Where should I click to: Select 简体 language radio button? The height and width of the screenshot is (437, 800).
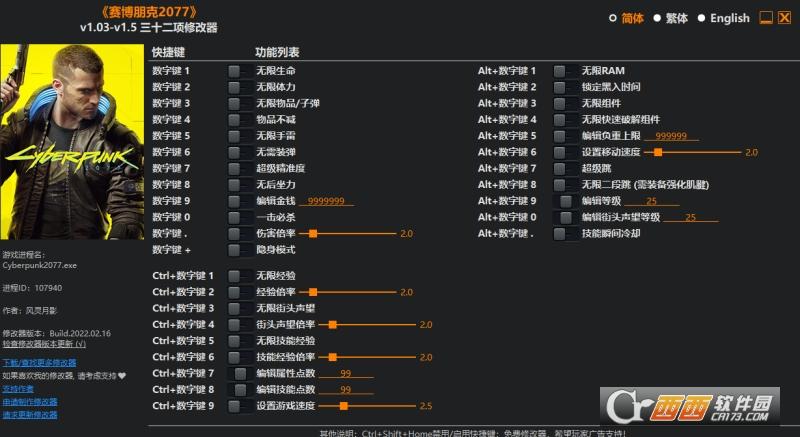click(613, 18)
